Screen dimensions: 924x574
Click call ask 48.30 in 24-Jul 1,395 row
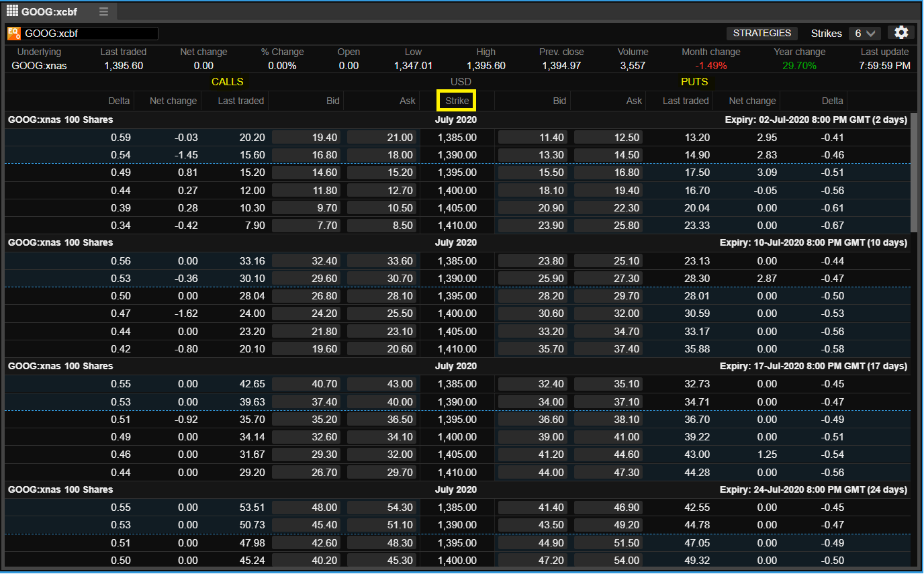382,542
